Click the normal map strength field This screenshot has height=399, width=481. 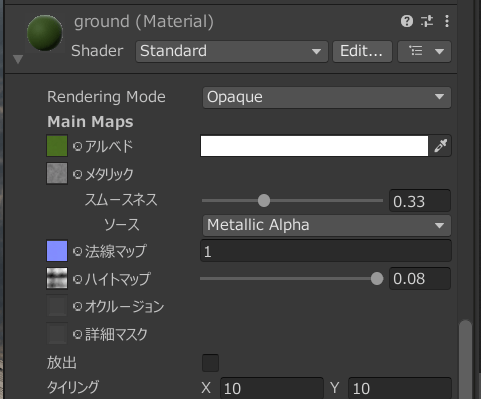click(x=326, y=251)
